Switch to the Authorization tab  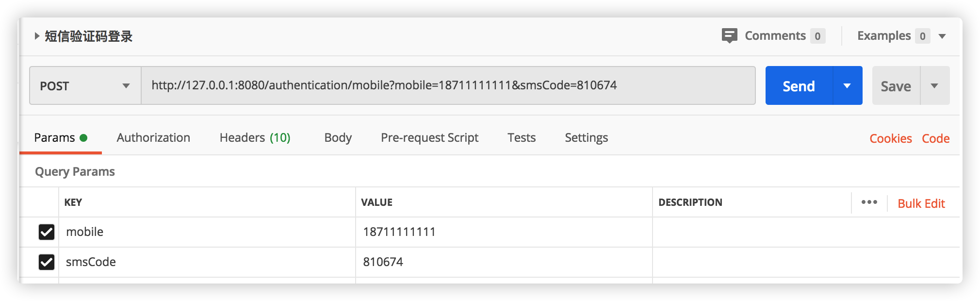(153, 138)
